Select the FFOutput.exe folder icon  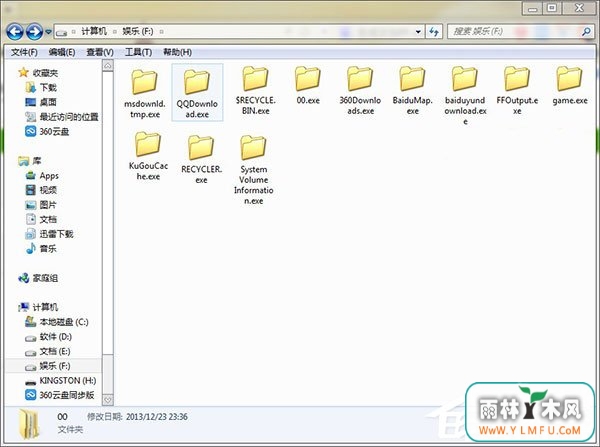click(517, 79)
